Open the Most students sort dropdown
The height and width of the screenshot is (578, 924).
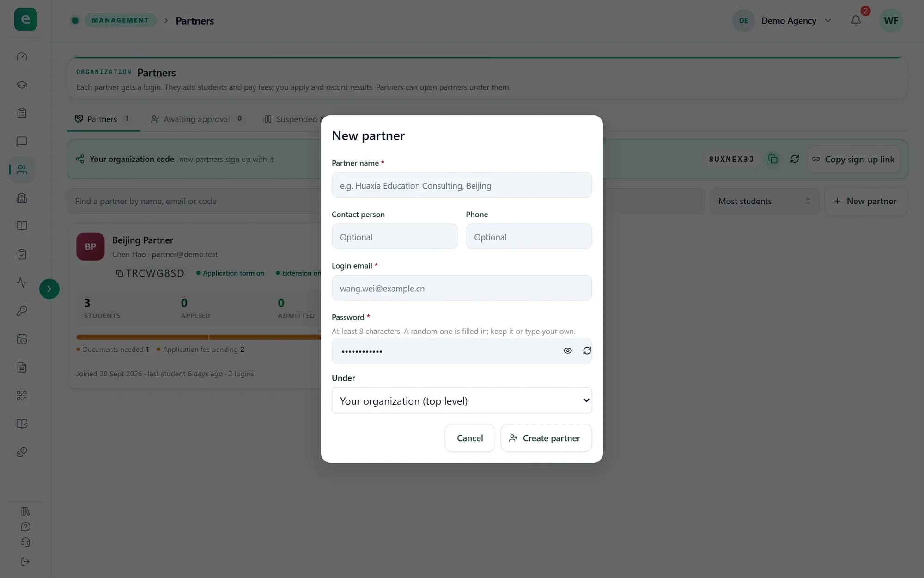(x=764, y=201)
